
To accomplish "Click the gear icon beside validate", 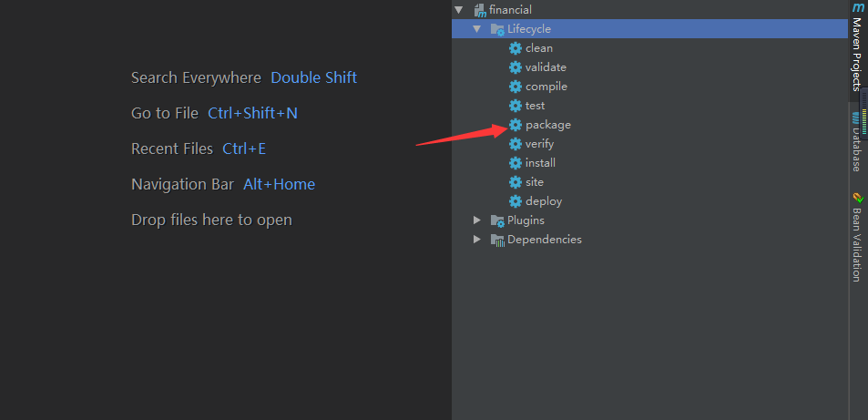I will coord(516,67).
